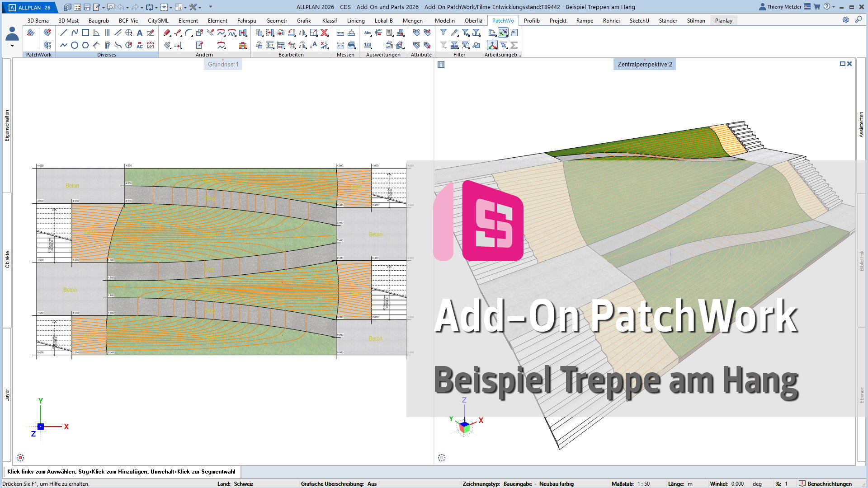Click the Rectangle drawing tool
868x488 pixels.
point(85,33)
